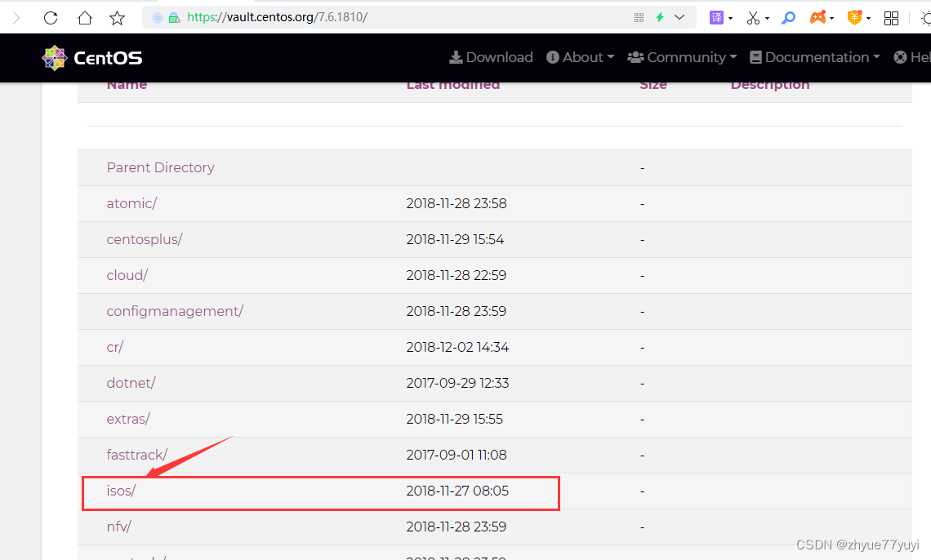This screenshot has width=931, height=560.
Task: Bookmark this page with the star icon
Action: point(117,18)
